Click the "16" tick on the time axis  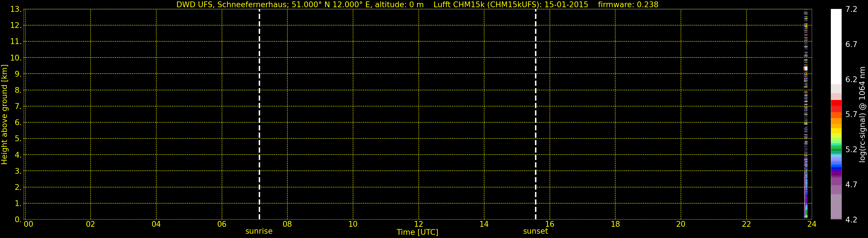550,224
